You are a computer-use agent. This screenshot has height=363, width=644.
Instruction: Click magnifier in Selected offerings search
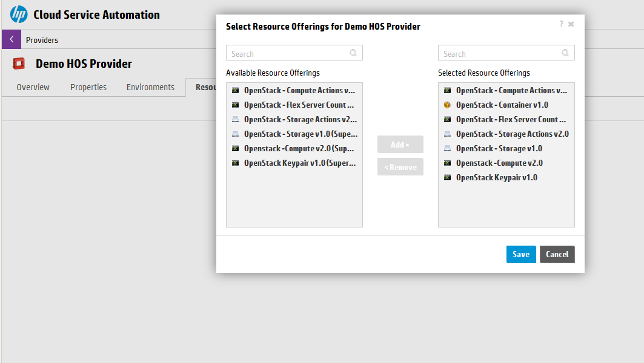pos(565,53)
